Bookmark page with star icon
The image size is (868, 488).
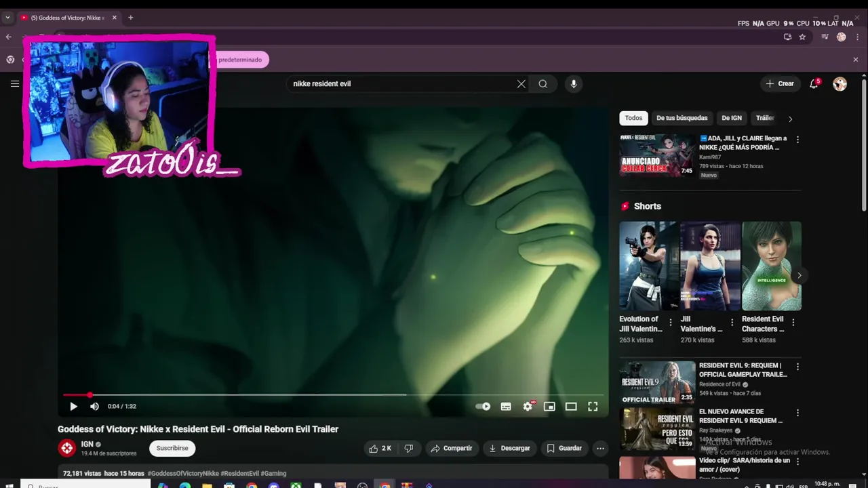(x=802, y=37)
